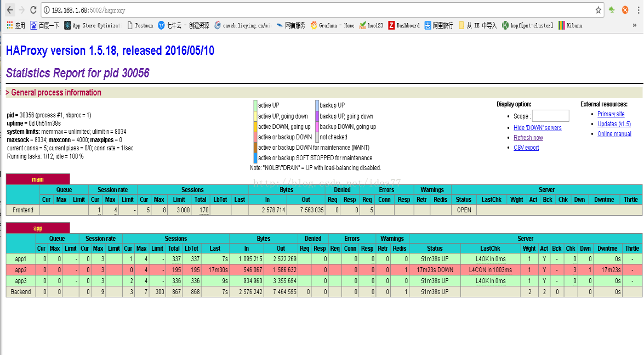Select the app2 server row label
Image resolution: width=644 pixels, height=355 pixels.
click(x=21, y=270)
